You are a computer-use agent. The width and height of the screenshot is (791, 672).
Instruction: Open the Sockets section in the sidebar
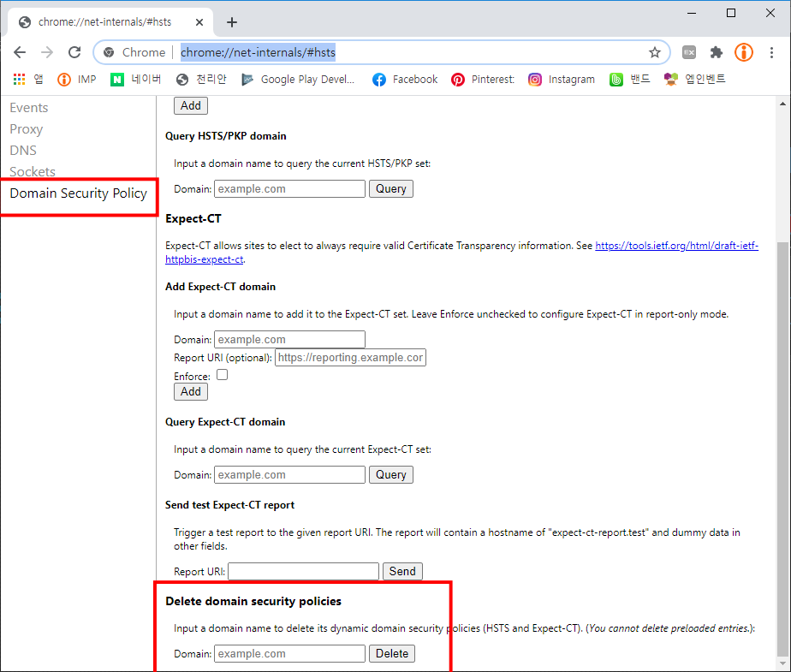[33, 171]
